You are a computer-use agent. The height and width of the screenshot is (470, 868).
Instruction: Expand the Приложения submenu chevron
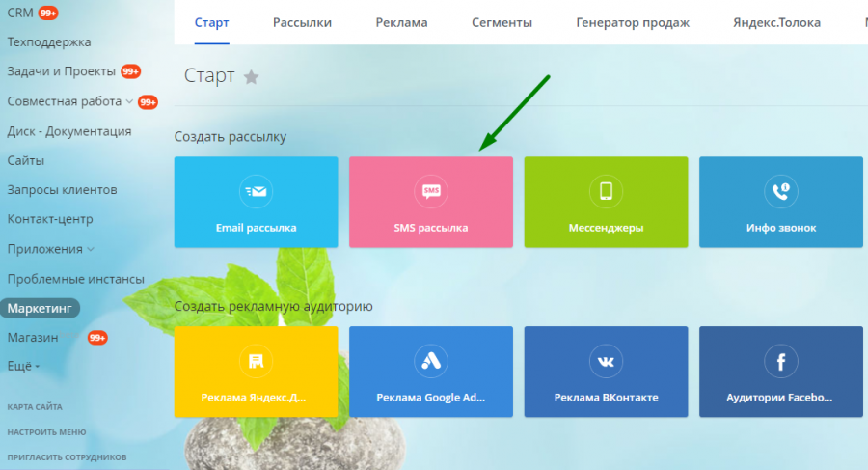[91, 249]
